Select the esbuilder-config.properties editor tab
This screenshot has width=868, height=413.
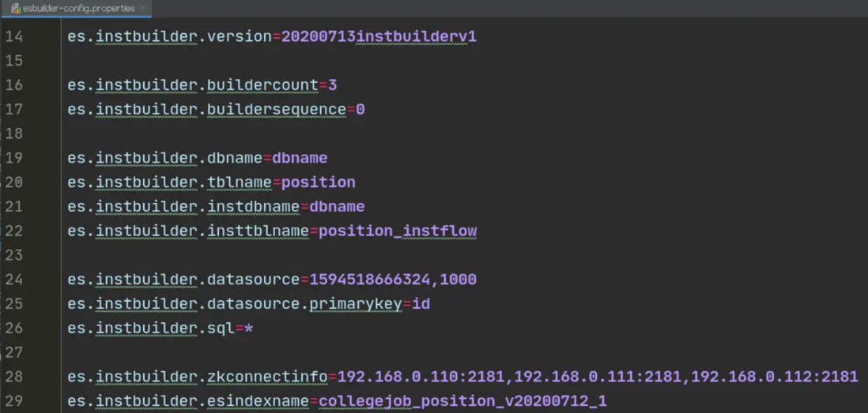78,8
